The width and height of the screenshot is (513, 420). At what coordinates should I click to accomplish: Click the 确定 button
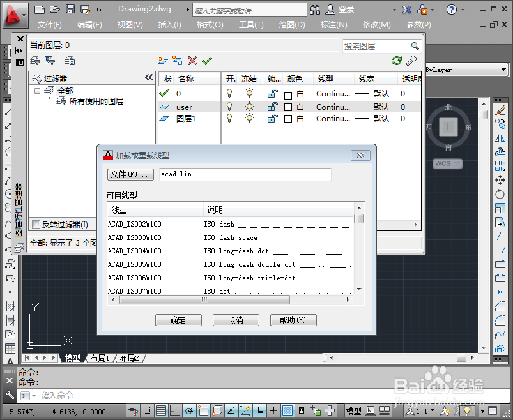coord(178,320)
